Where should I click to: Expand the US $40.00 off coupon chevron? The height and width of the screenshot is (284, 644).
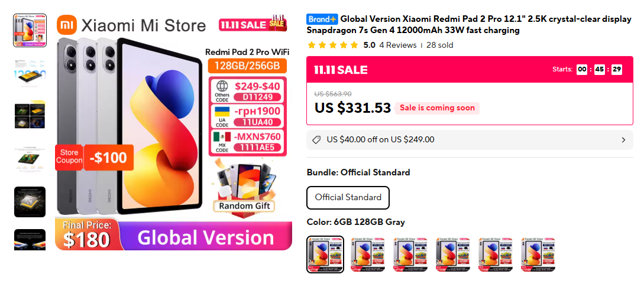pos(623,140)
